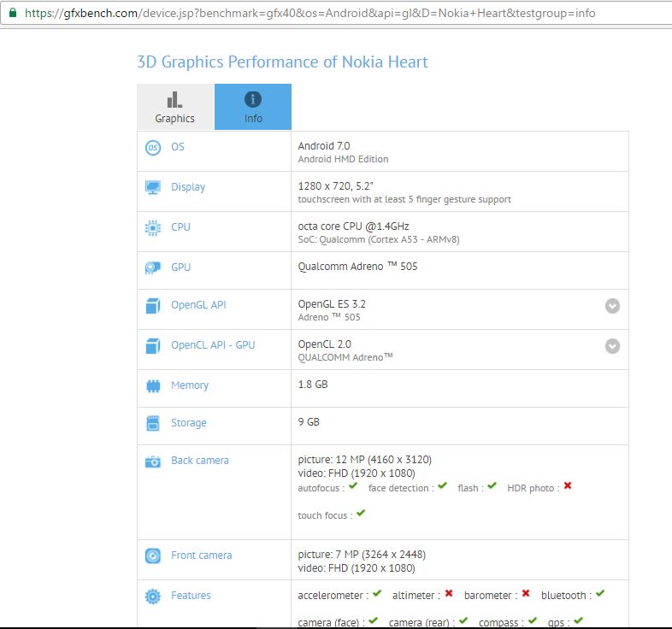Open the OpenGL API label link
Viewport: 672px width, 629px height.
pos(198,305)
